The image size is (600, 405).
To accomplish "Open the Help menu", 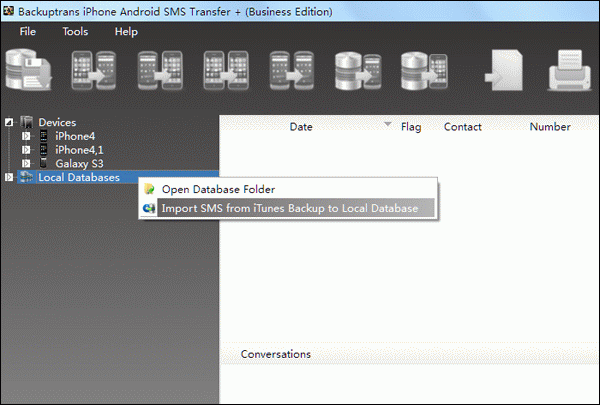I will (126, 31).
